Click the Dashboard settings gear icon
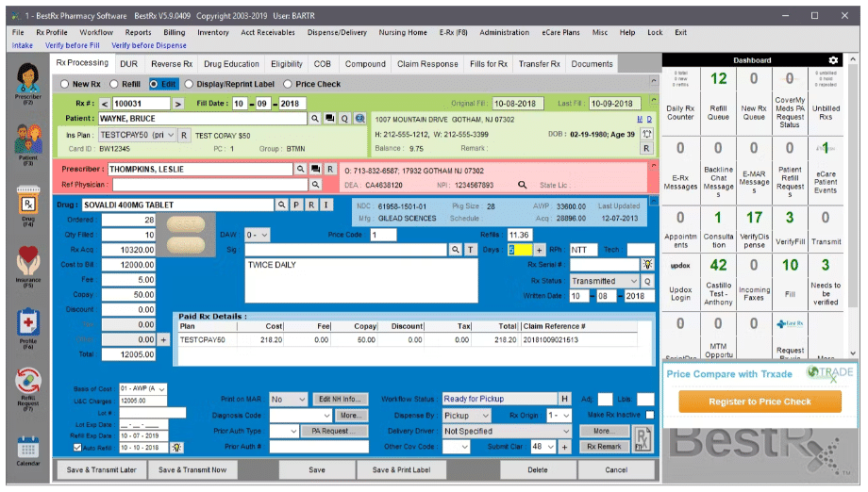 pyautogui.click(x=833, y=60)
